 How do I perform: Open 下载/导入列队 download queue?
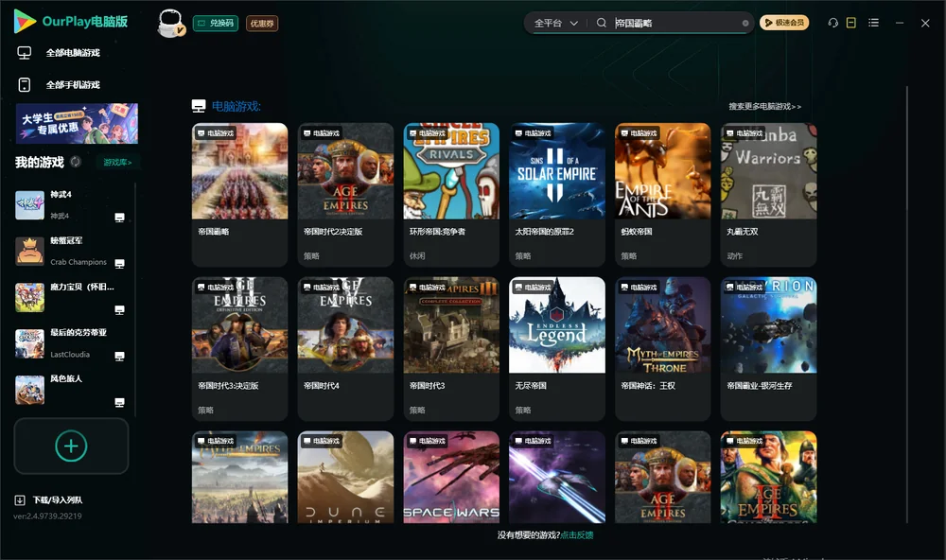coord(58,499)
